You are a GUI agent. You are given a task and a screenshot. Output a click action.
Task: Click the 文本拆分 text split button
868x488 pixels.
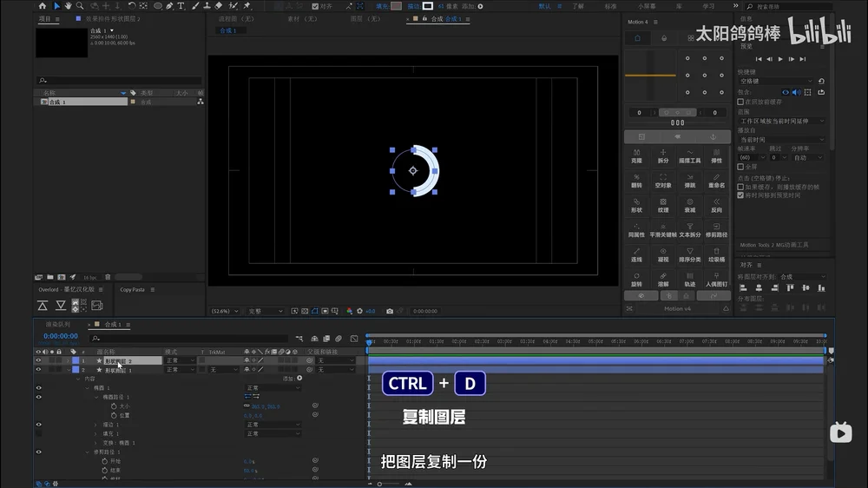coord(690,230)
